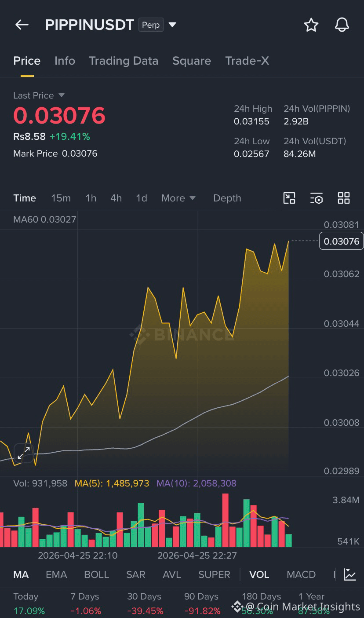Toggle the SAR indicator
This screenshot has width=364, height=618.
136,574
